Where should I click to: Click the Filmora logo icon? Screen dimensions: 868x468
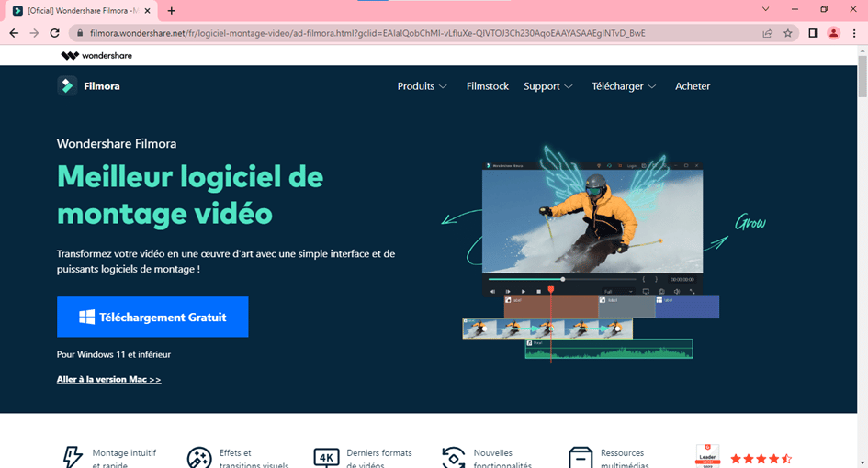coord(67,86)
